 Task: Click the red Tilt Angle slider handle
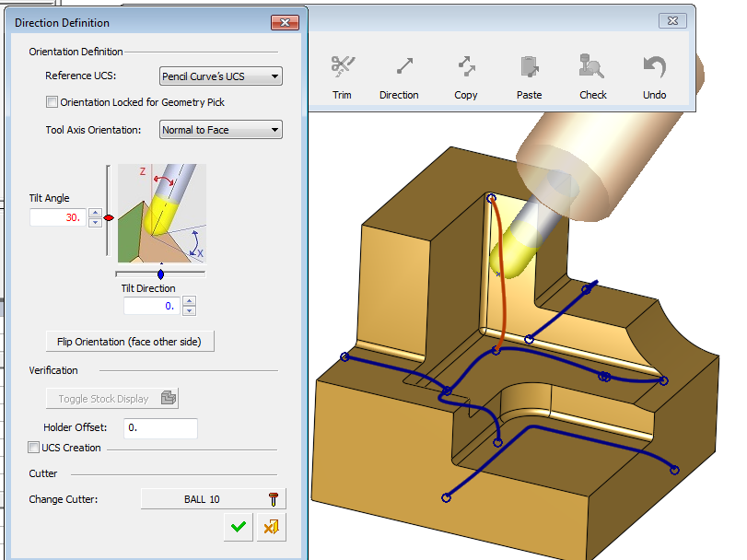point(109,218)
